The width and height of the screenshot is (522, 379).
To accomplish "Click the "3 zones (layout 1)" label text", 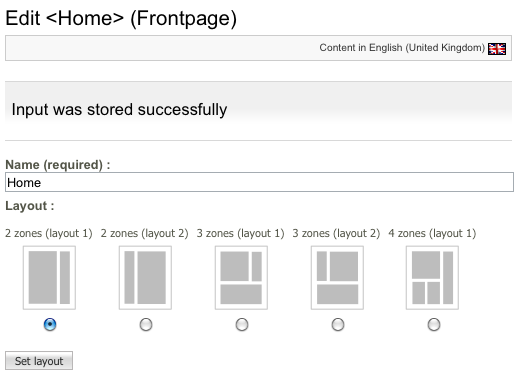I will click(x=241, y=233).
